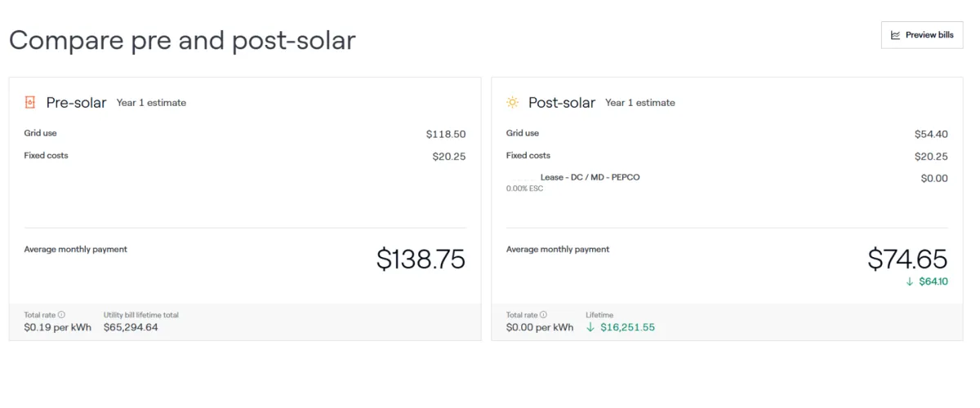Click the Pre-solar Grid use amount $118.50
980x408 pixels.
(446, 134)
